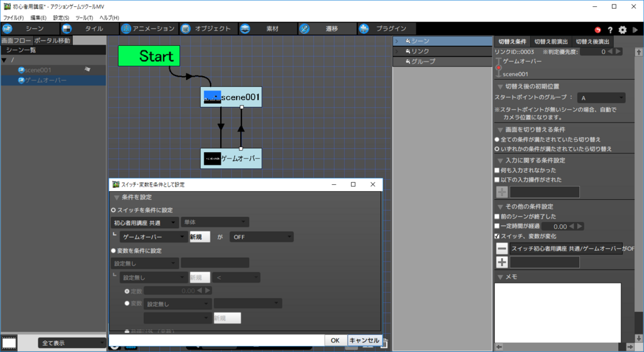Confirm the dialog with OK
This screenshot has width=644, height=352.
[335, 341]
